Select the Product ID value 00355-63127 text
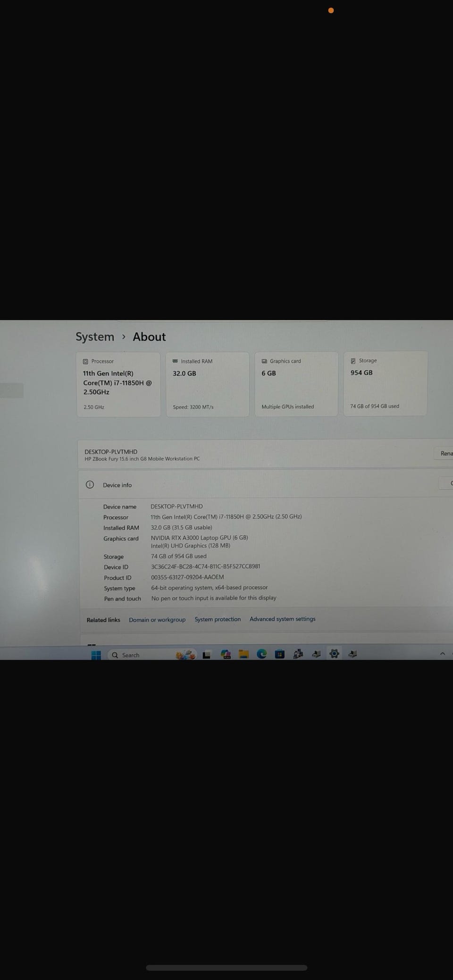This screenshot has height=980, width=453. point(187,577)
